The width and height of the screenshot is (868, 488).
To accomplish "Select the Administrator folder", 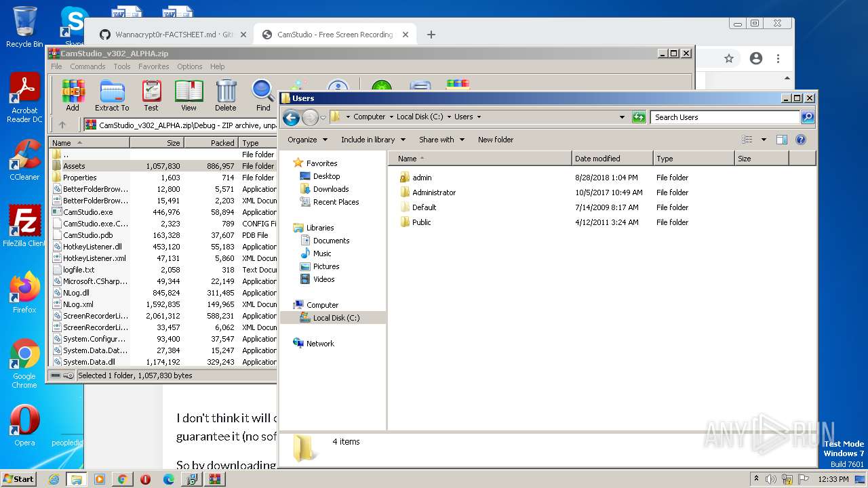I will pos(434,192).
